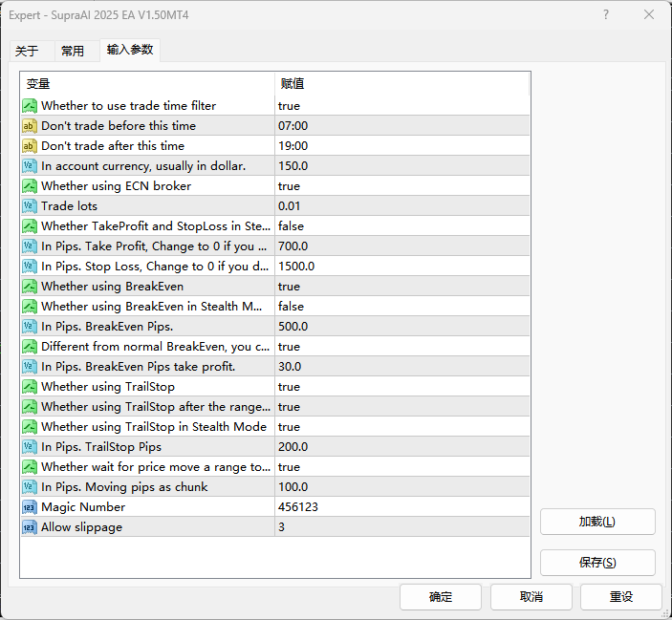Click the string icon beside 'Don't trade before this time'
Screen dimensions: 672x620
click(x=30, y=126)
